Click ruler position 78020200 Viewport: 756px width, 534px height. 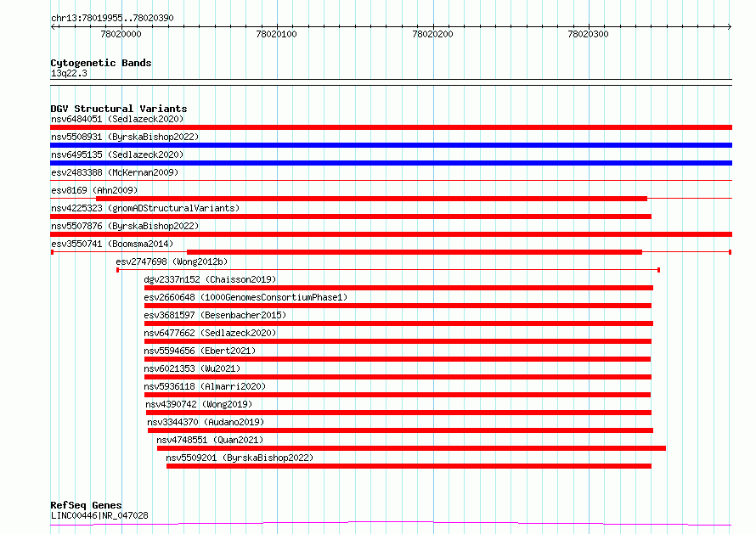(x=433, y=34)
